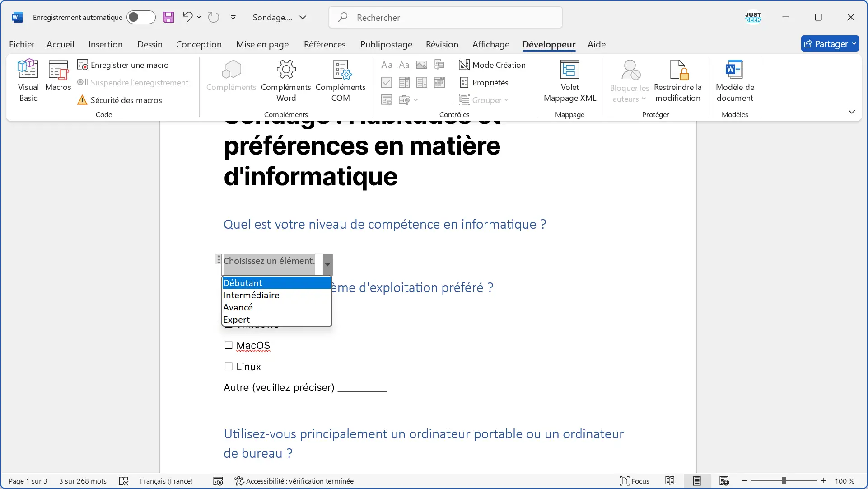Open Sécurité des macros settings
This screenshot has height=489, width=868.
click(x=120, y=100)
